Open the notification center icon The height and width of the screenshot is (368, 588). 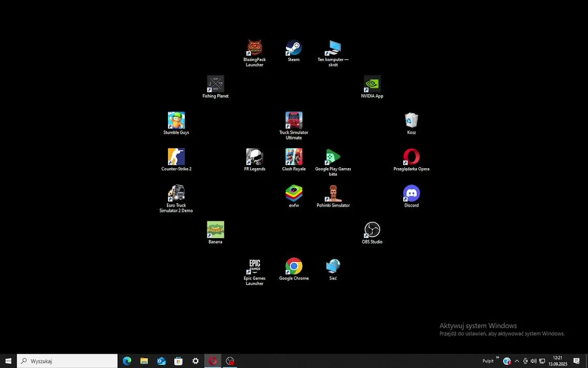pyautogui.click(x=576, y=361)
